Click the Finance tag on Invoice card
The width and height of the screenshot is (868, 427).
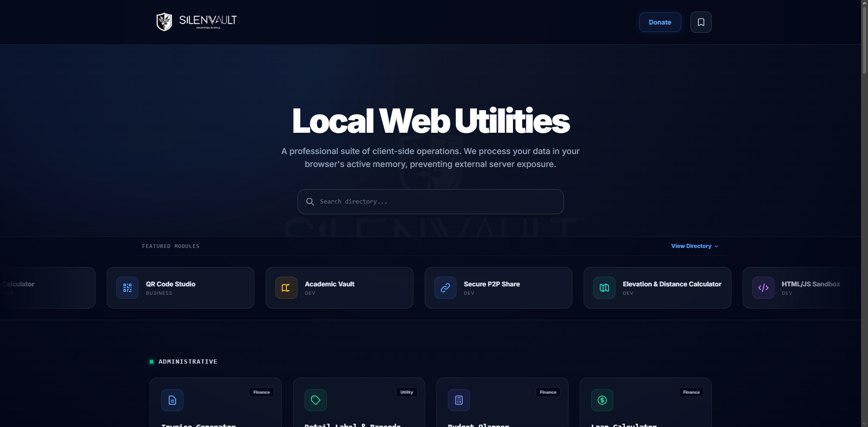(262, 392)
